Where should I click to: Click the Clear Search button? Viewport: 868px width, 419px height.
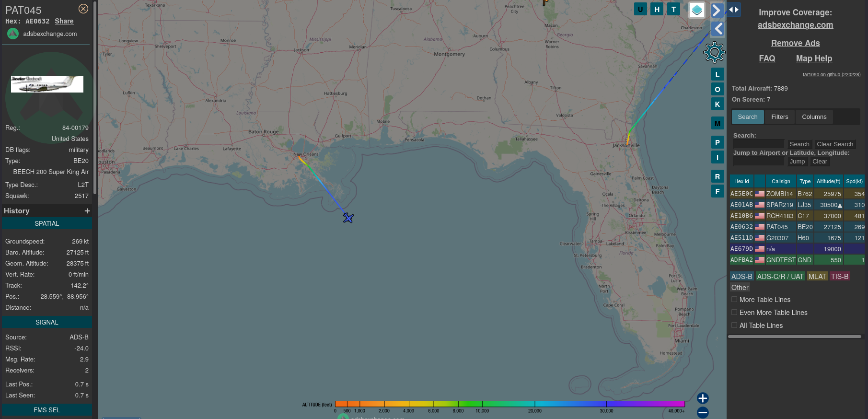click(835, 144)
